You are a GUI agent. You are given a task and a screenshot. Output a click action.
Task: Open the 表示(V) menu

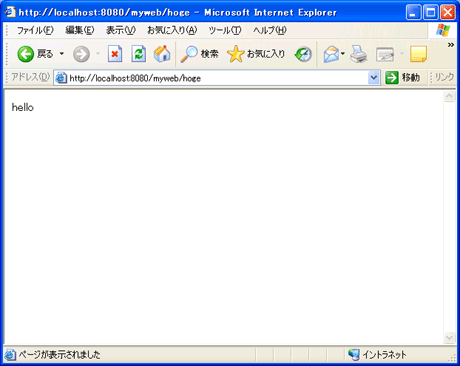point(121,30)
